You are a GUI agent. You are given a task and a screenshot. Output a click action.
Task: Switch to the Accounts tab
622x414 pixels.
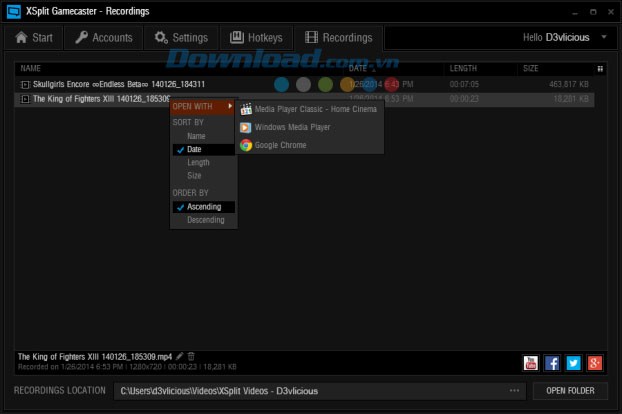click(104, 38)
